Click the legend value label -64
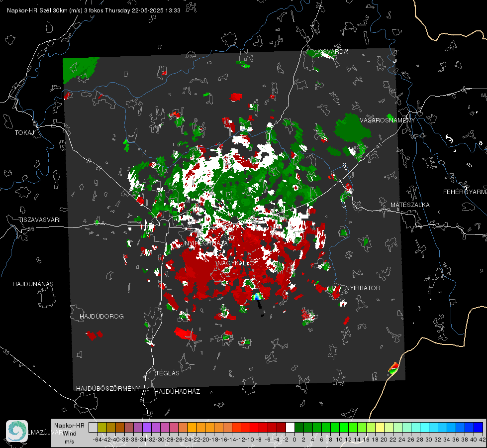 (x=97, y=440)
